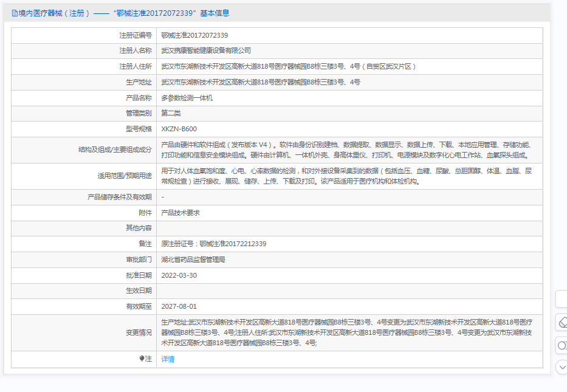Click the circular icon below the eraser

(562, 345)
